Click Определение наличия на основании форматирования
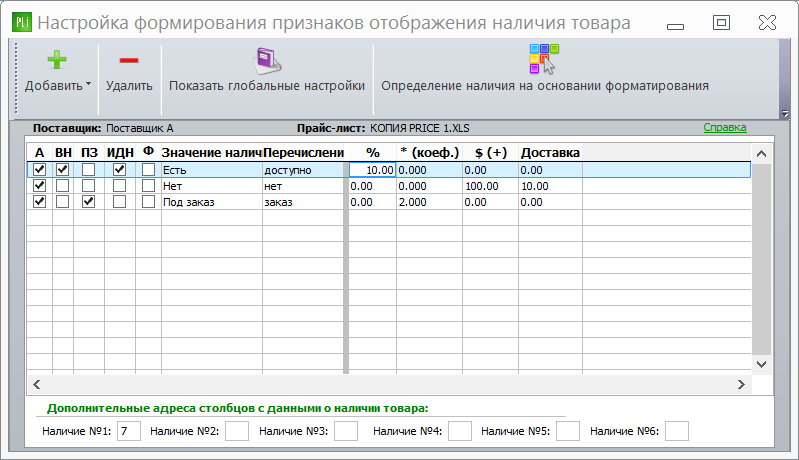The height and width of the screenshot is (460, 799). [545, 86]
